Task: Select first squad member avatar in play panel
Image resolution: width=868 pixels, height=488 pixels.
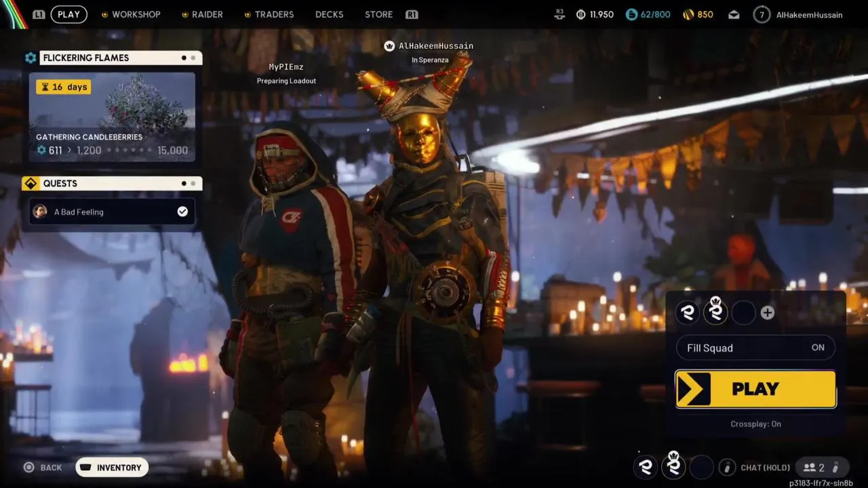Action: point(688,312)
